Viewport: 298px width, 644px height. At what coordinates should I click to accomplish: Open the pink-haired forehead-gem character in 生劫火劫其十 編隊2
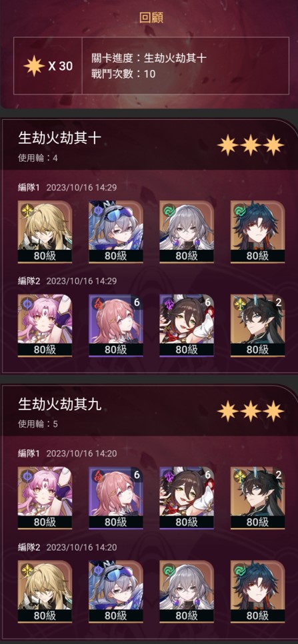click(45, 325)
